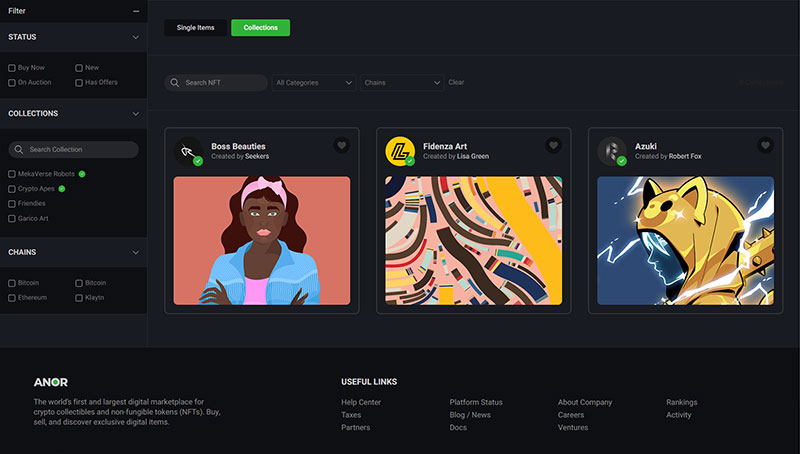Open creator Lisa Green profile

coord(473,156)
